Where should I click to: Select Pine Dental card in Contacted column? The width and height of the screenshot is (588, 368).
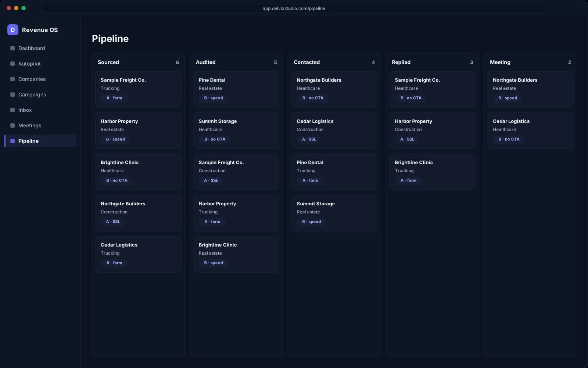coord(334,172)
